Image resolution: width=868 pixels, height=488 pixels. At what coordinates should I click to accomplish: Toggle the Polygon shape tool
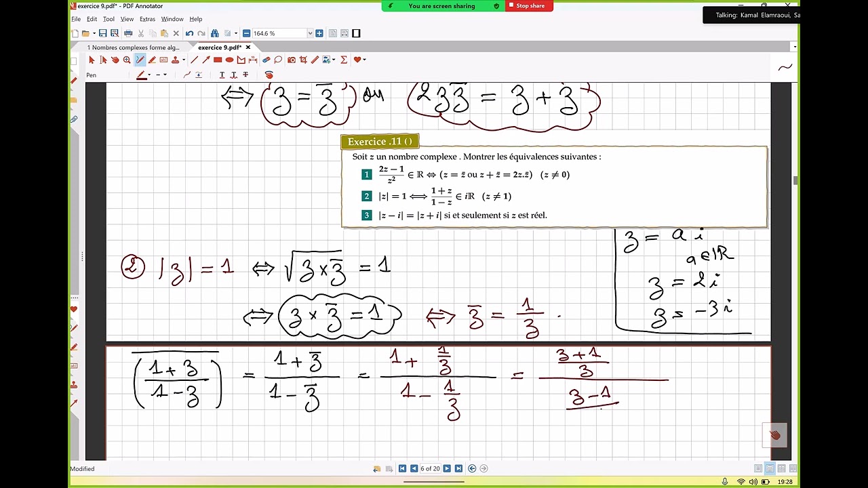[241, 60]
